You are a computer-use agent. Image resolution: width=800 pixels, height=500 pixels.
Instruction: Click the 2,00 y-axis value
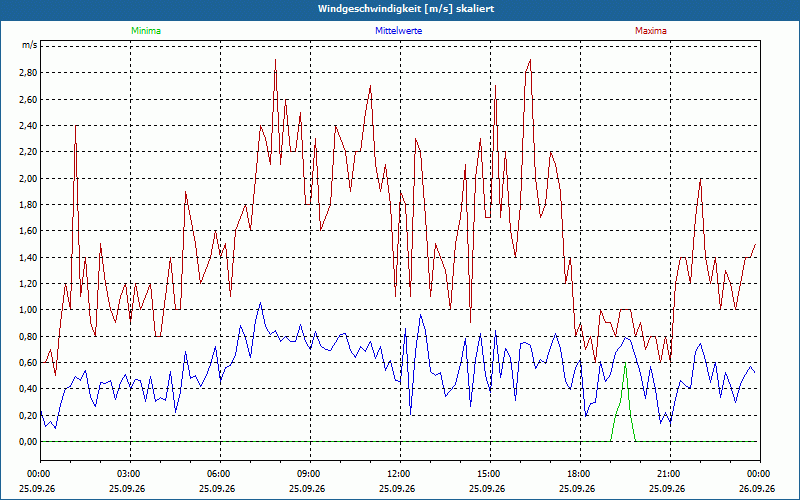29,178
